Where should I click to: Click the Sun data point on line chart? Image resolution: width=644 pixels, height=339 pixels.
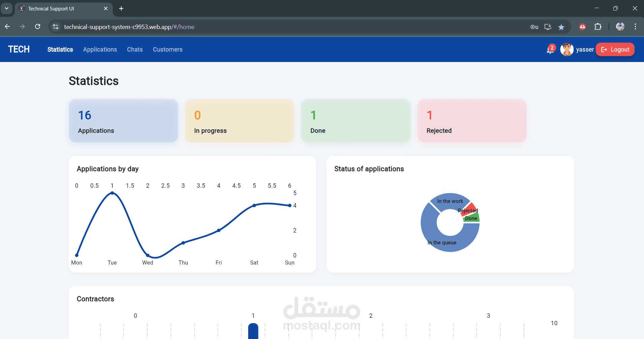tap(290, 205)
